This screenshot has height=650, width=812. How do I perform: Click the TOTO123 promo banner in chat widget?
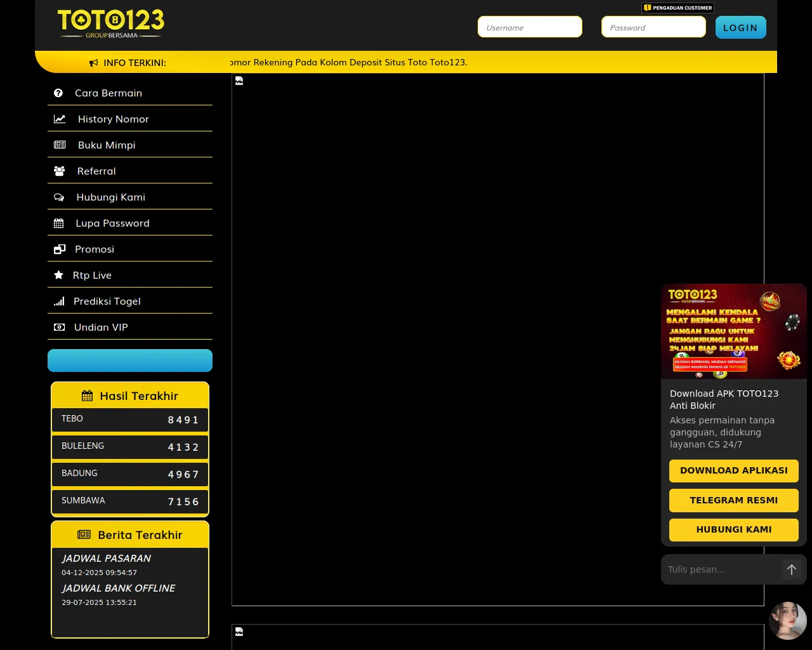(x=734, y=331)
